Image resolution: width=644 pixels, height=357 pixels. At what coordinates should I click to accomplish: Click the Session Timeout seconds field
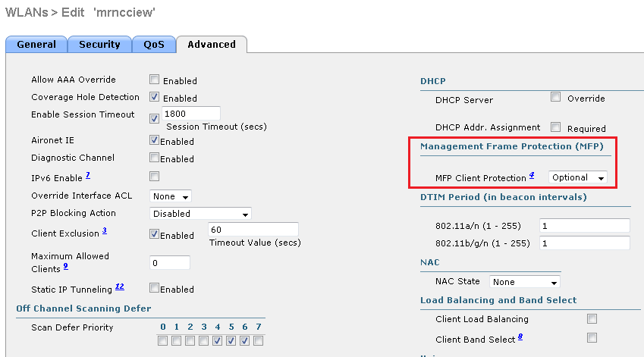pos(190,114)
